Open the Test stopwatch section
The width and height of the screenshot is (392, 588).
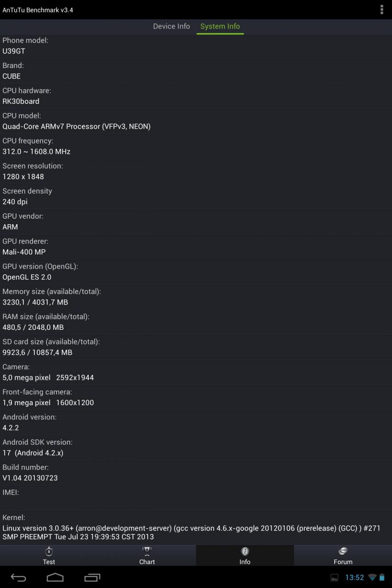pyautogui.click(x=49, y=555)
